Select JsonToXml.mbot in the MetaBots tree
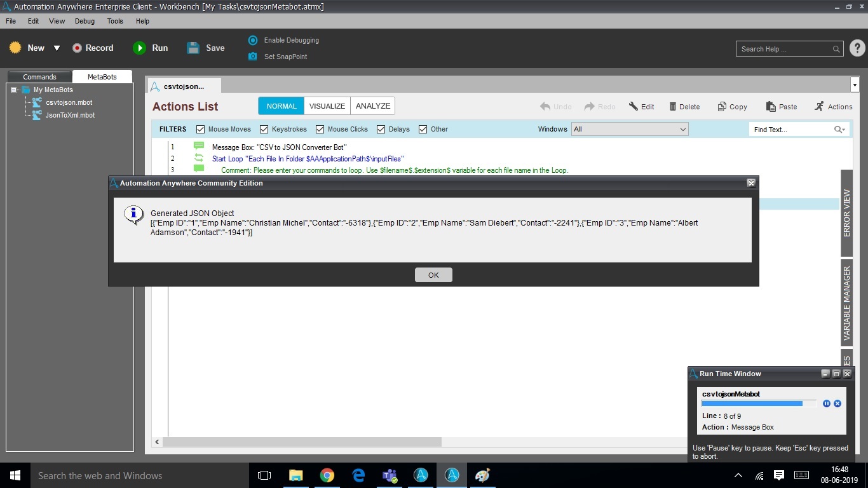This screenshot has width=868, height=488. coord(70,115)
